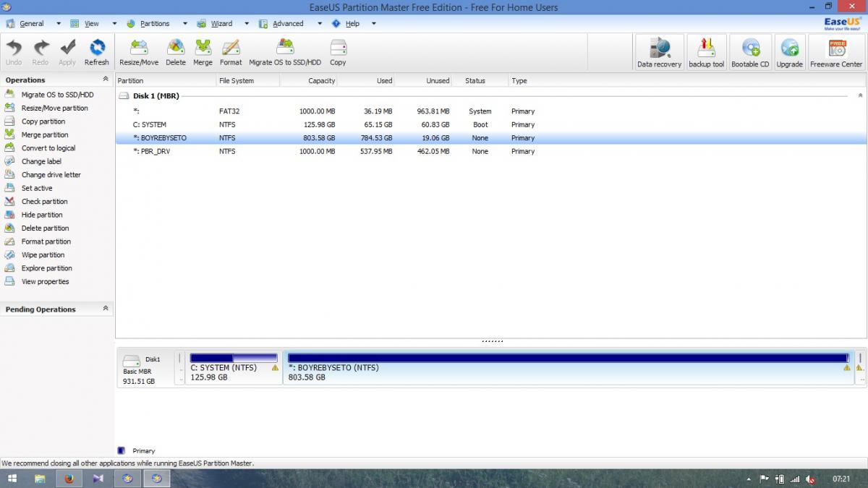Click the Refresh toolbar icon

96,52
